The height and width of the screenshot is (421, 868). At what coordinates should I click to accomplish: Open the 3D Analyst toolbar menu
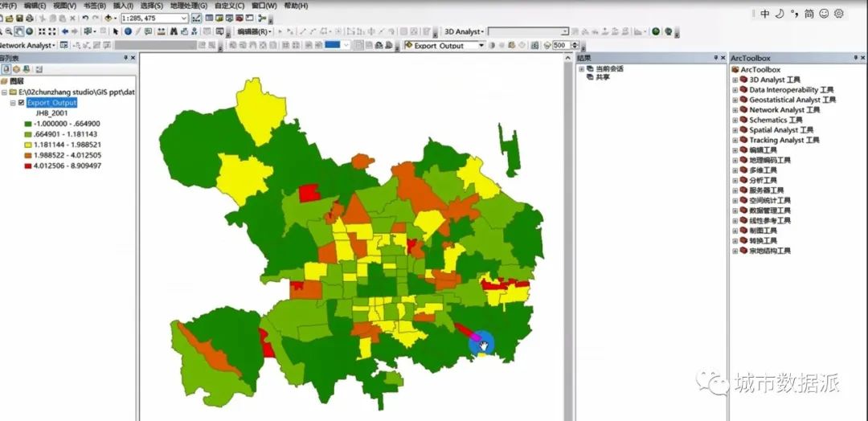click(464, 31)
